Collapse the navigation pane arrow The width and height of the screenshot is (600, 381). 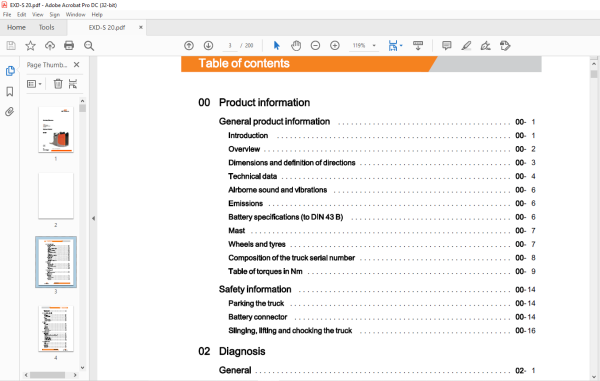coord(93,218)
